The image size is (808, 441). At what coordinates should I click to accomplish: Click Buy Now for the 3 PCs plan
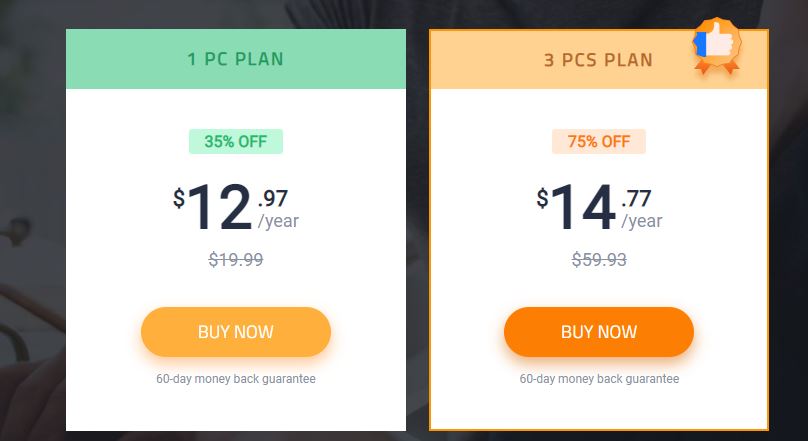tap(599, 332)
